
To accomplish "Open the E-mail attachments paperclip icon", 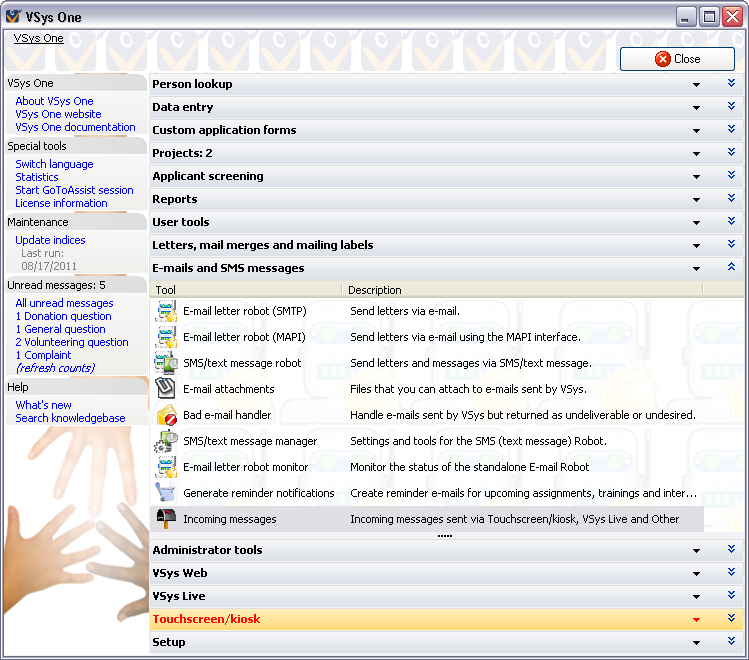I will (x=166, y=389).
